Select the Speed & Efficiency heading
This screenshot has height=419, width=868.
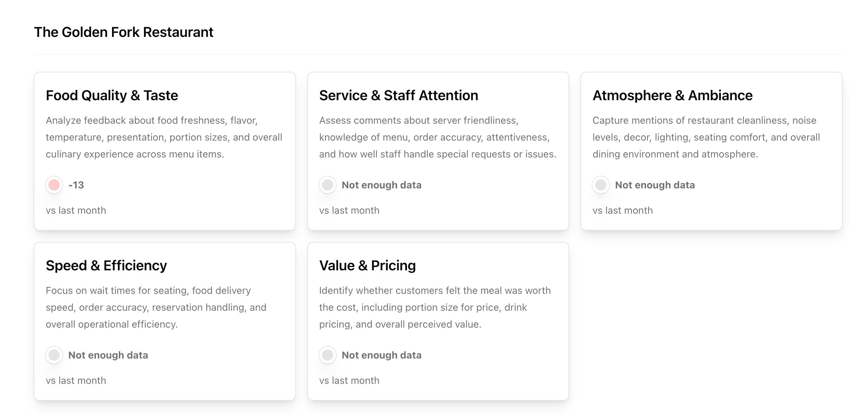pos(106,265)
